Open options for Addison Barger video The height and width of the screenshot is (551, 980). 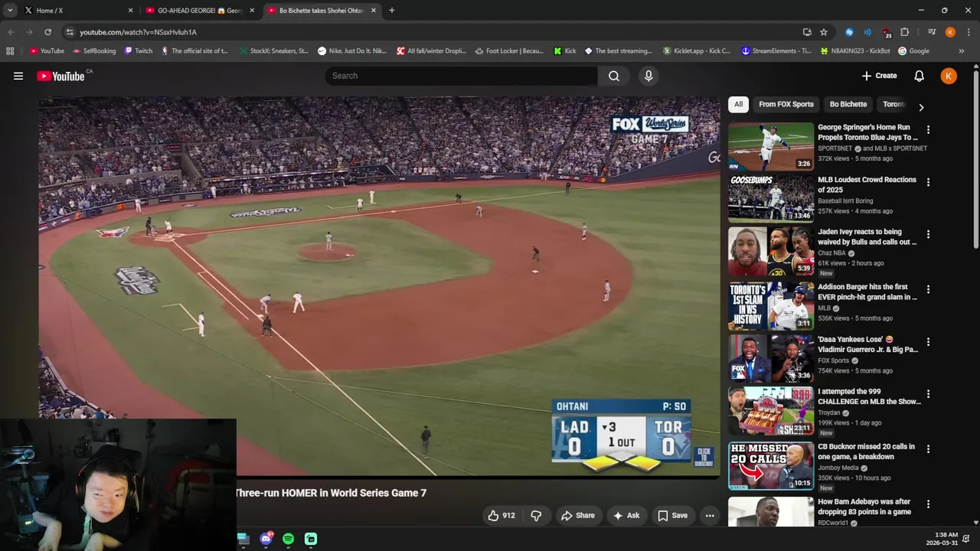click(x=928, y=289)
